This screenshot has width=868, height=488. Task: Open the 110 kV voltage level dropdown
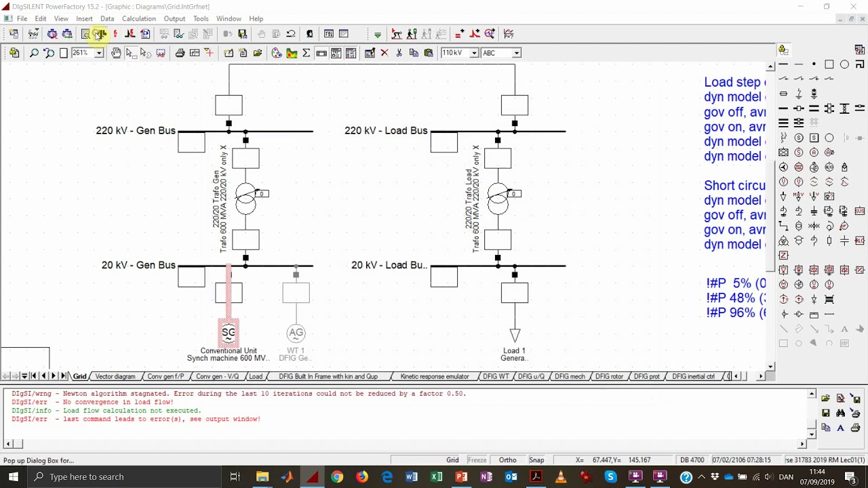pos(474,53)
